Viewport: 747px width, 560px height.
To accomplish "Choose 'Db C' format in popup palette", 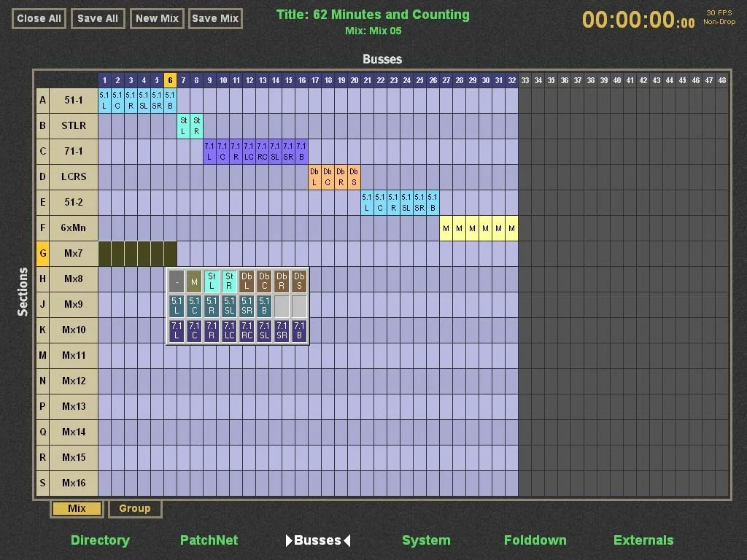I will click(264, 281).
